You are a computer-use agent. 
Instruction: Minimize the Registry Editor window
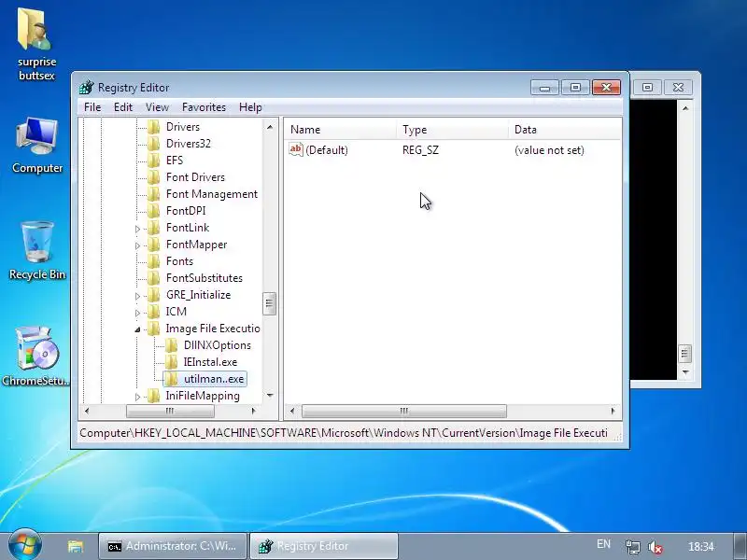point(544,87)
